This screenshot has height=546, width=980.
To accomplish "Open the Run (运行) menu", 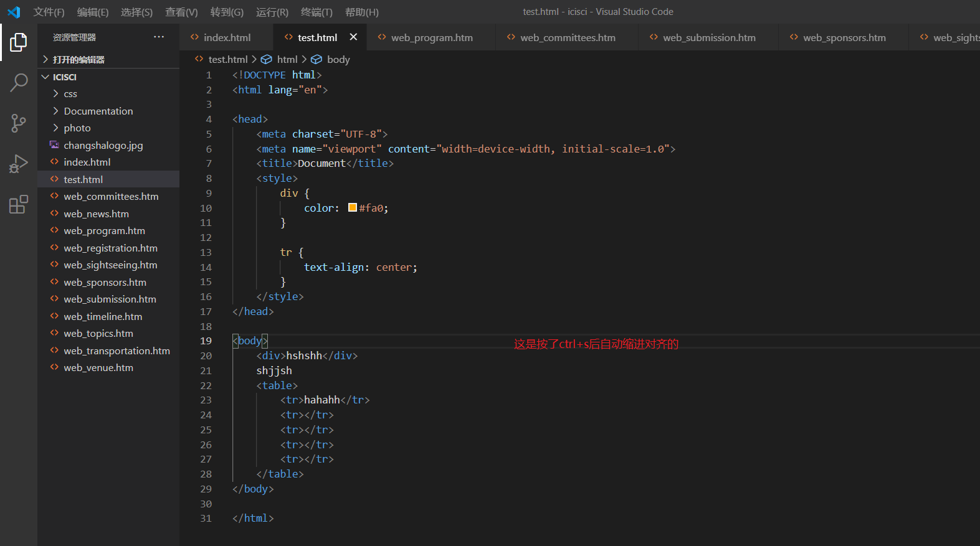I will click(x=272, y=12).
